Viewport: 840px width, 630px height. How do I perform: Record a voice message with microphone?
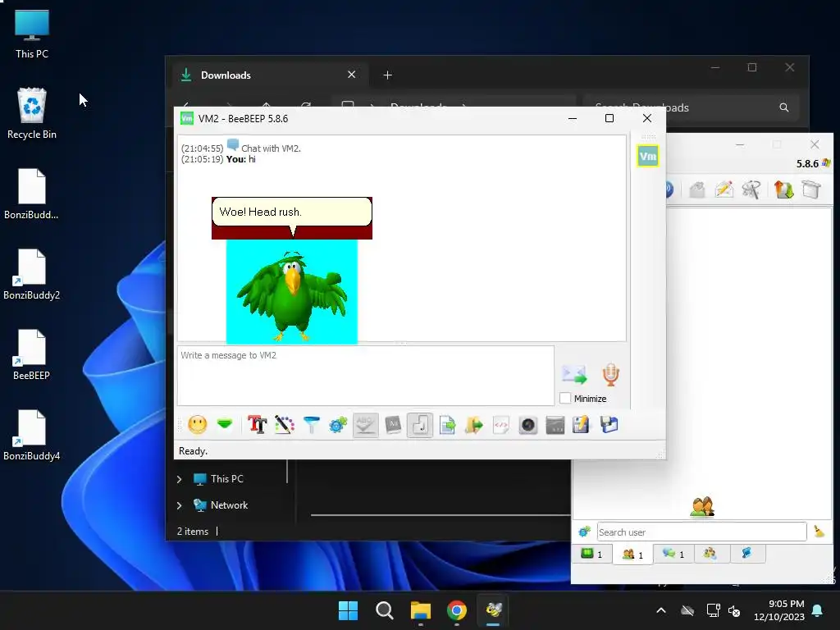click(610, 374)
